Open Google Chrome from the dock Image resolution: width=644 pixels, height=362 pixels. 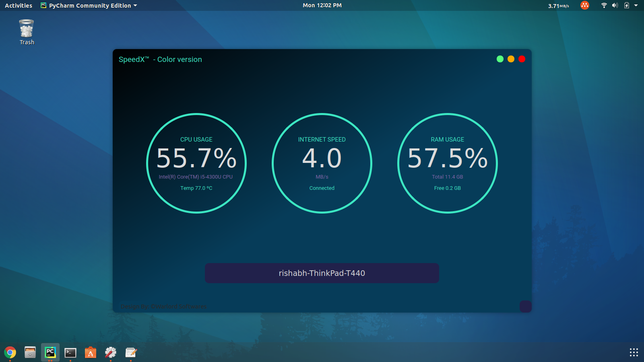10,353
